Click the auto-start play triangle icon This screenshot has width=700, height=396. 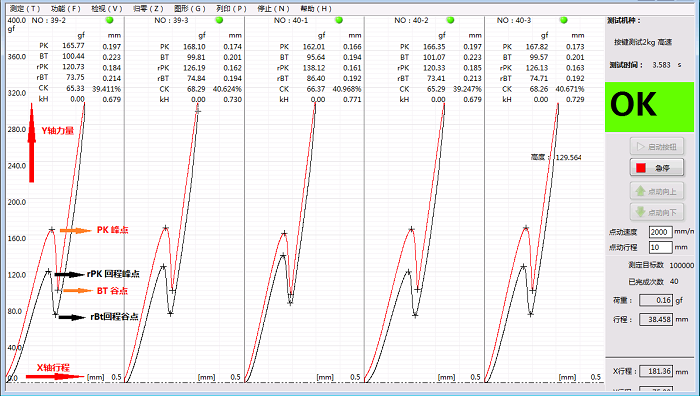coord(641,146)
